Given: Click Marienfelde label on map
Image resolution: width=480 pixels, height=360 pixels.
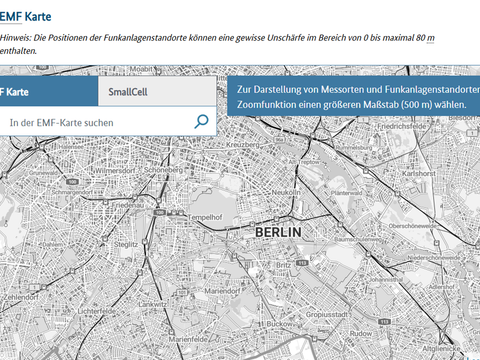Looking at the screenshot, I should click(x=188, y=339).
